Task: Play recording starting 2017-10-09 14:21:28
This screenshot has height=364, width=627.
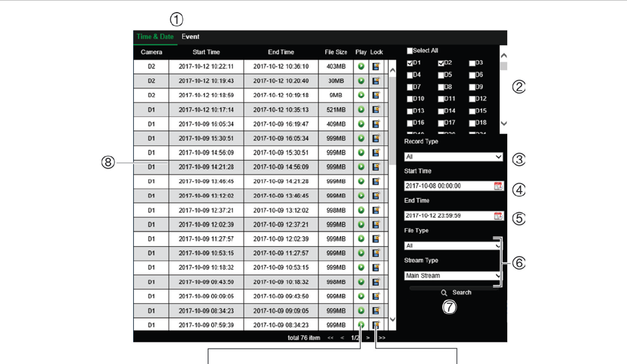Action: tap(361, 167)
